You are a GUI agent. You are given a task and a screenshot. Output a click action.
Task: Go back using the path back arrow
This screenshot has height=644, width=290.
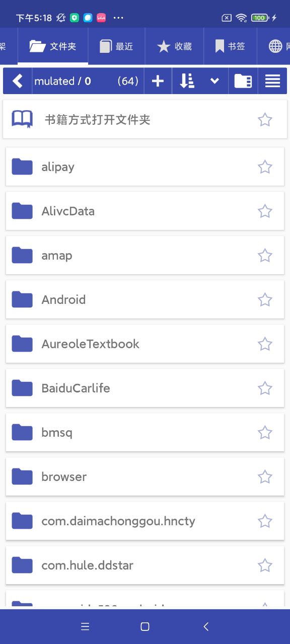18,81
